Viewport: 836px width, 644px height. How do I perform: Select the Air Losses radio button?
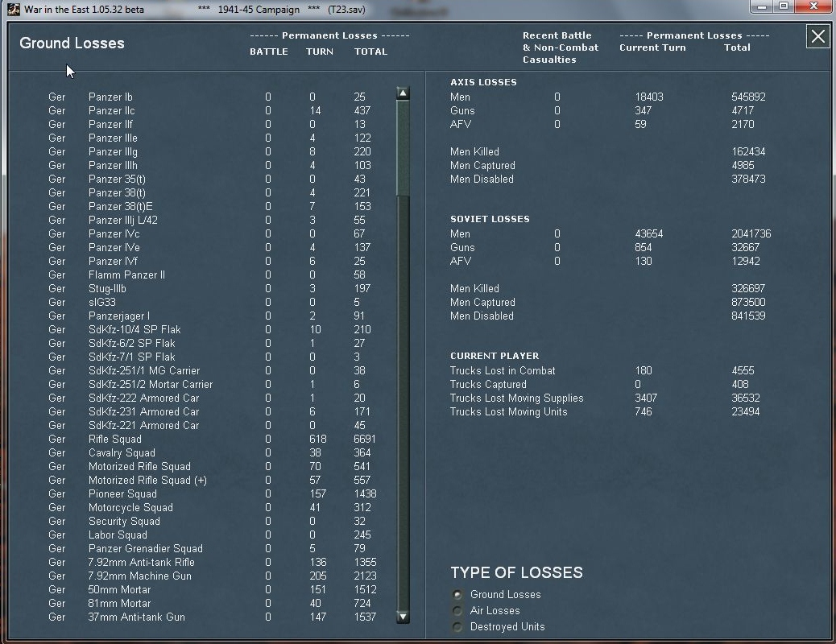click(457, 610)
